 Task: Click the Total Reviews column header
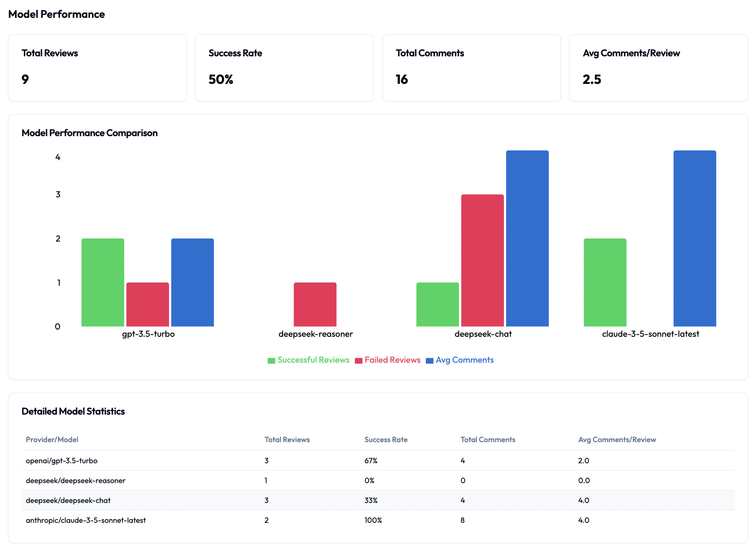point(287,440)
